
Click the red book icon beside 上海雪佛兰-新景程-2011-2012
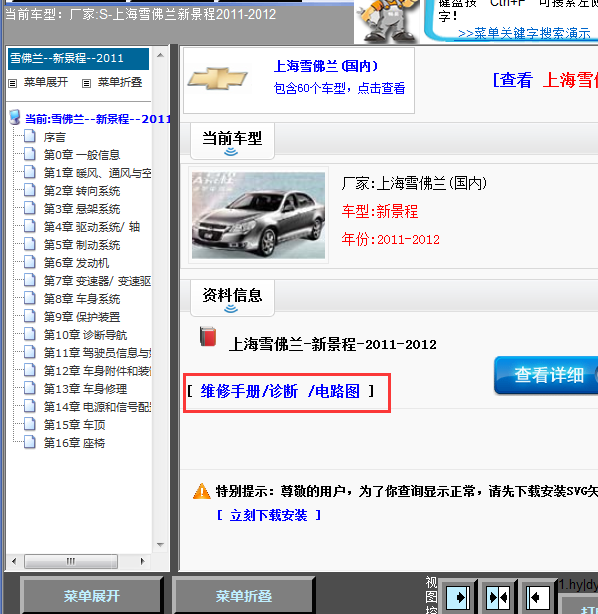208,336
